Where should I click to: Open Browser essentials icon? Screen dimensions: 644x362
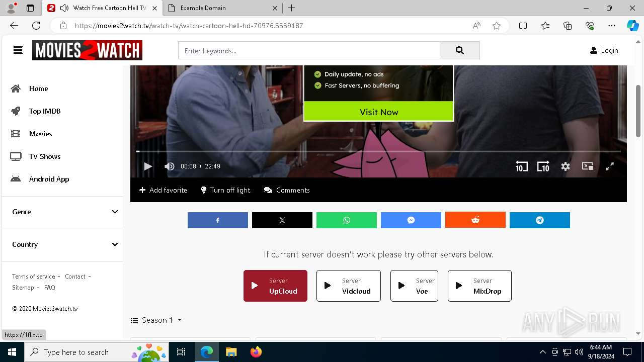(590, 26)
